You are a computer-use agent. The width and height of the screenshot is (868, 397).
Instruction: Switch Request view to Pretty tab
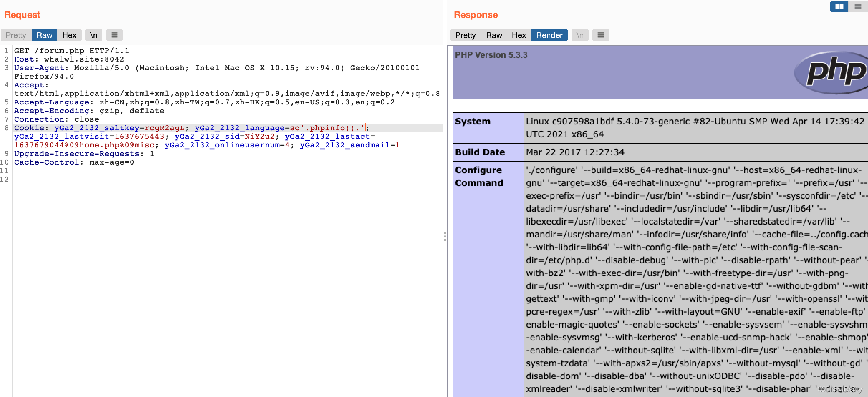pyautogui.click(x=16, y=35)
